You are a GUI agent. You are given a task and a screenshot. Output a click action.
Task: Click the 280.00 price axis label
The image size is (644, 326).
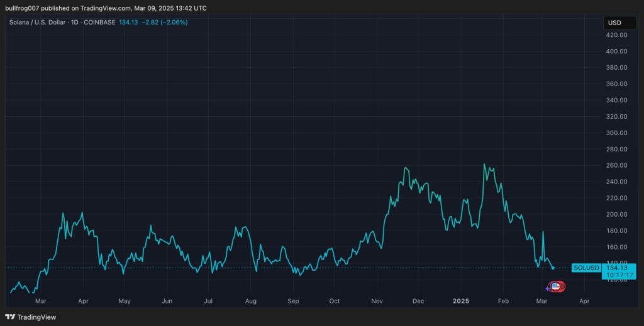616,149
